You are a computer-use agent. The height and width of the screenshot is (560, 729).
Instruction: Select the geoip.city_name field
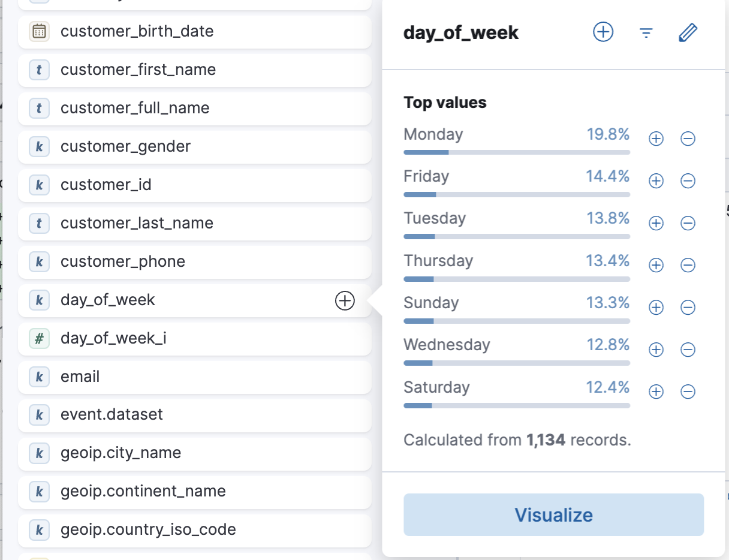(x=120, y=453)
